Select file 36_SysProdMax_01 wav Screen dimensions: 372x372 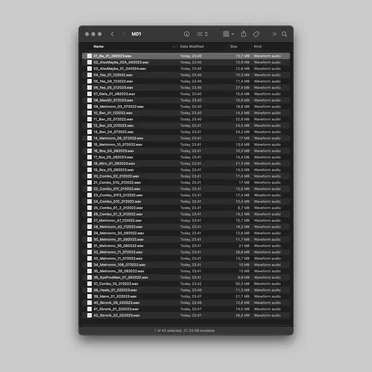click(x=186, y=278)
